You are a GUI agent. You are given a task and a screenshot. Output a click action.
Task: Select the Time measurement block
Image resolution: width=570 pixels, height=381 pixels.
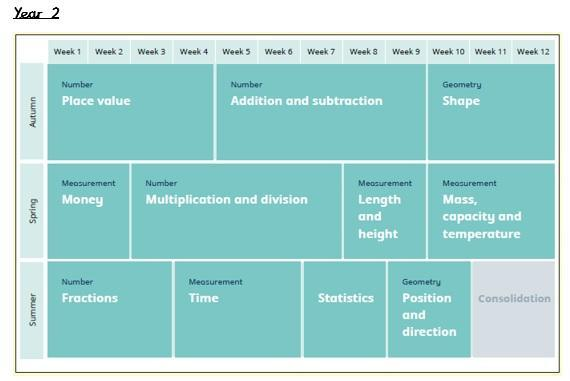coord(238,309)
